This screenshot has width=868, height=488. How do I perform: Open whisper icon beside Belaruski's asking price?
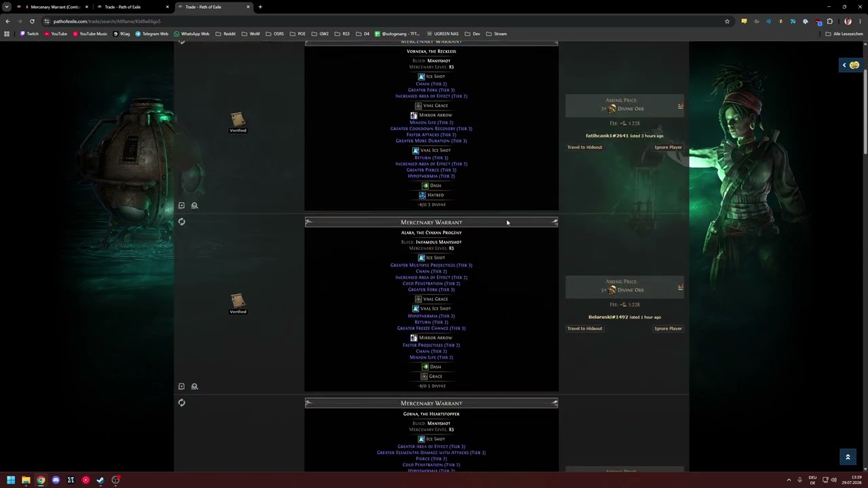click(x=680, y=287)
